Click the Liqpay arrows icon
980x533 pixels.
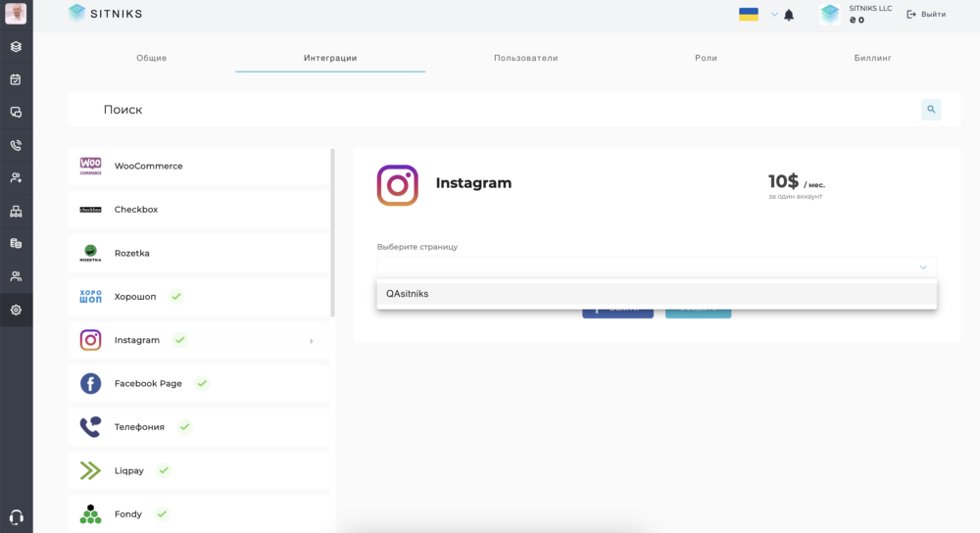[x=90, y=470]
